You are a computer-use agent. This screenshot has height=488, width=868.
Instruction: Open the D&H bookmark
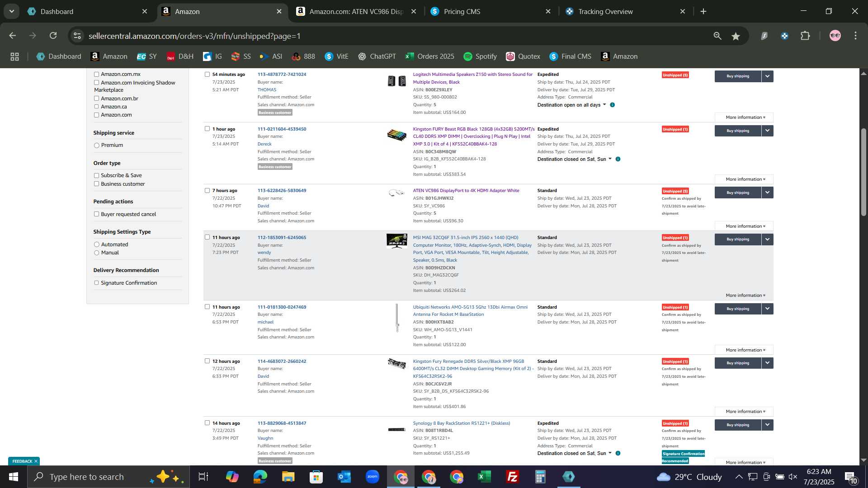(x=180, y=56)
